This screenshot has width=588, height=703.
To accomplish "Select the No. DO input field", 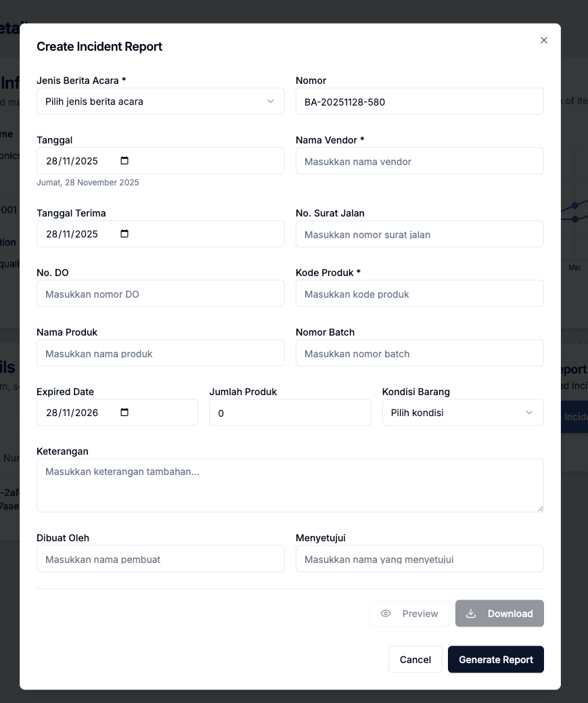I will click(160, 294).
